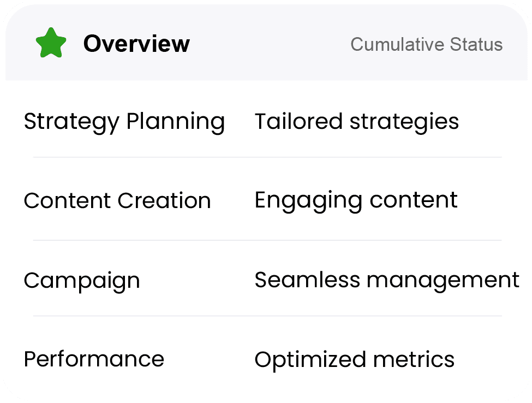The image size is (532, 403).
Task: Click the divider line above Performance
Action: [267, 316]
